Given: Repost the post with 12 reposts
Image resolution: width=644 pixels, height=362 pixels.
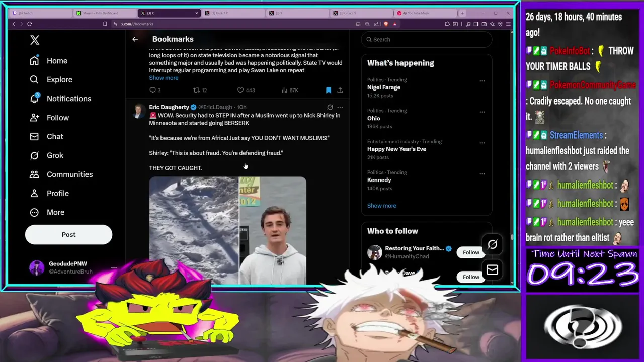Looking at the screenshot, I should pyautogui.click(x=200, y=90).
